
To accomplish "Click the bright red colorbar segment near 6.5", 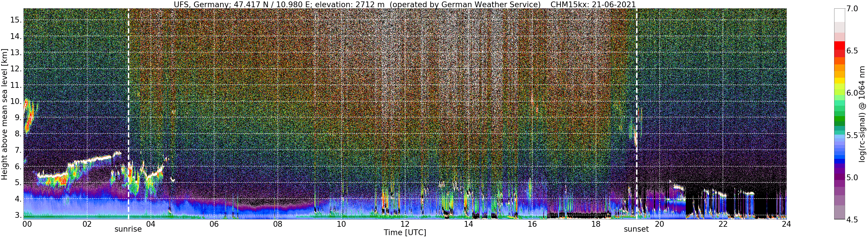I will click(x=839, y=45).
